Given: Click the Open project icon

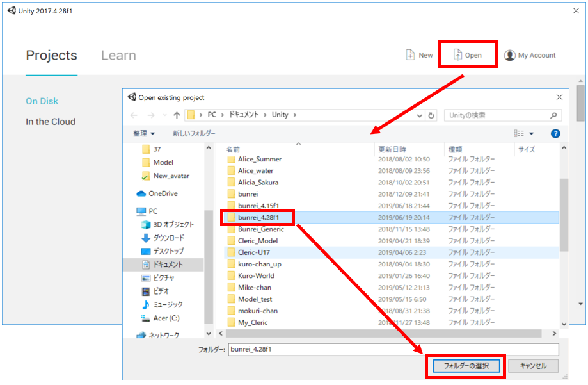Looking at the screenshot, I should [x=457, y=55].
